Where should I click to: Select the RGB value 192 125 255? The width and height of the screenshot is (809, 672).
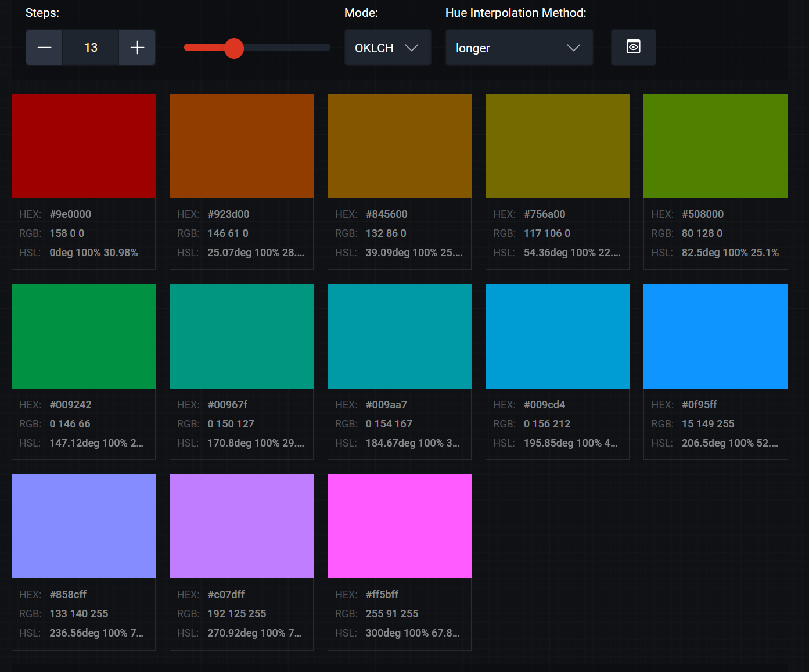click(237, 614)
